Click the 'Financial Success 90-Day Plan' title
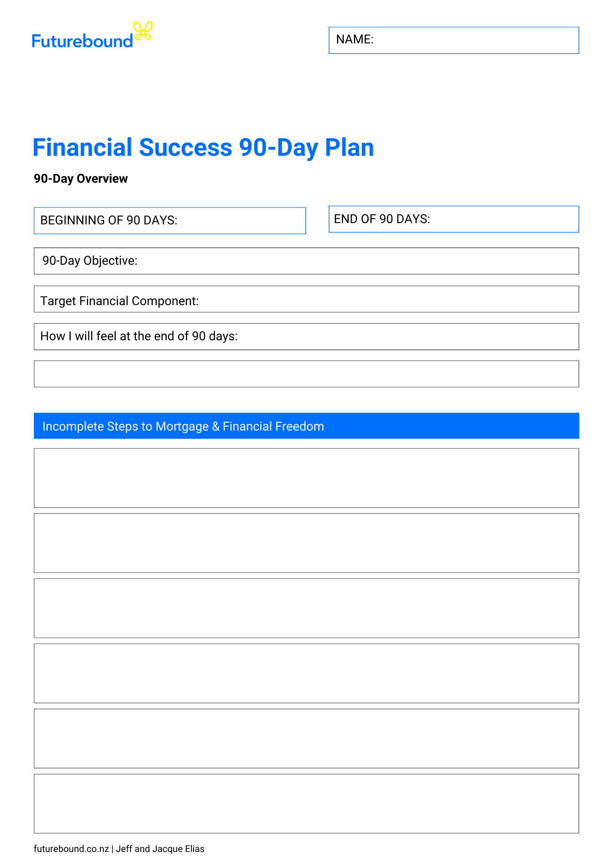The image size is (614, 868). tap(203, 148)
